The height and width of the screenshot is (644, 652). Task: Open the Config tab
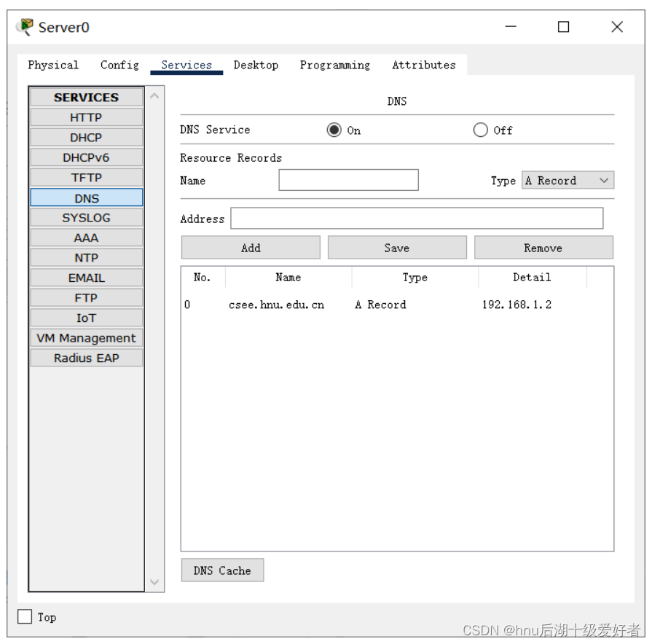pos(119,65)
